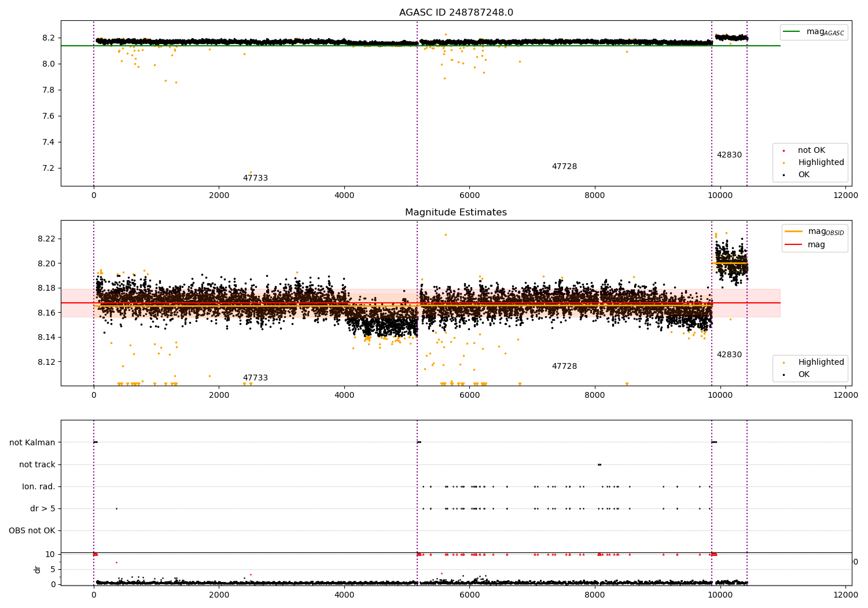This screenshot has height=608, width=868.
Task: Click the 'dr > 5' row label
Action: pyautogui.click(x=43, y=508)
